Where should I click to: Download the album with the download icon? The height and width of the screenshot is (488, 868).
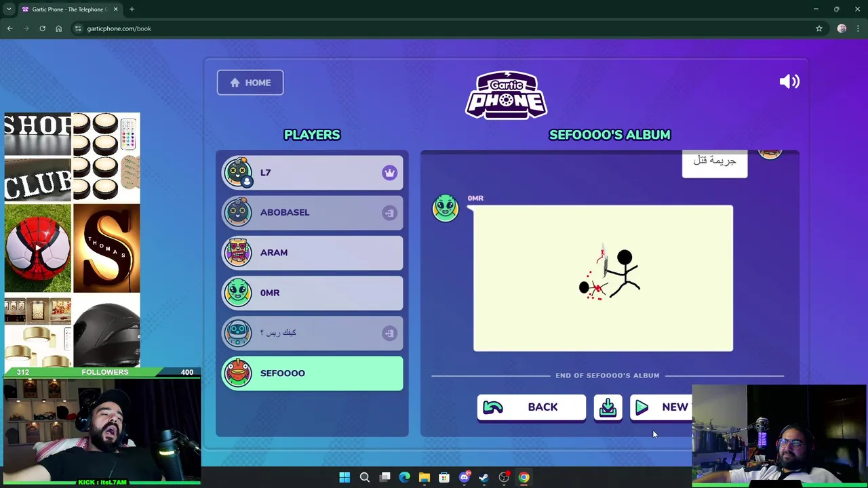[x=608, y=407]
